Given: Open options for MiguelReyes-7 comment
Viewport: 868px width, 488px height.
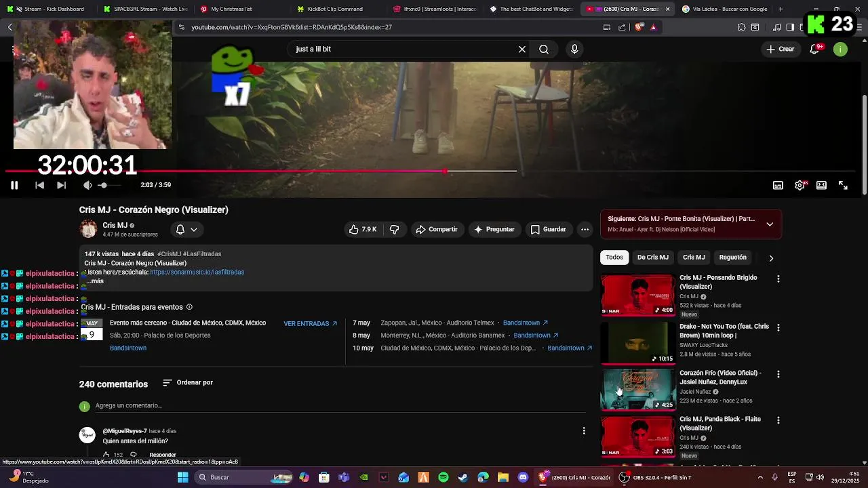Looking at the screenshot, I should click(x=584, y=431).
